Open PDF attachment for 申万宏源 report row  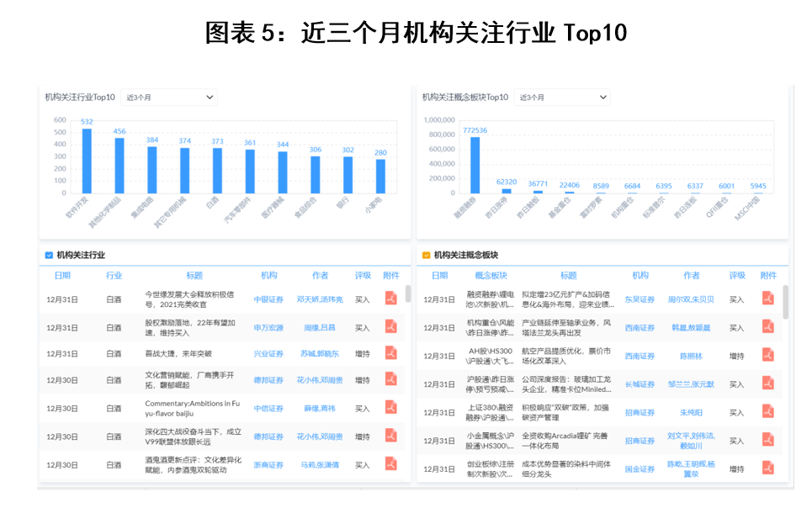(x=390, y=327)
